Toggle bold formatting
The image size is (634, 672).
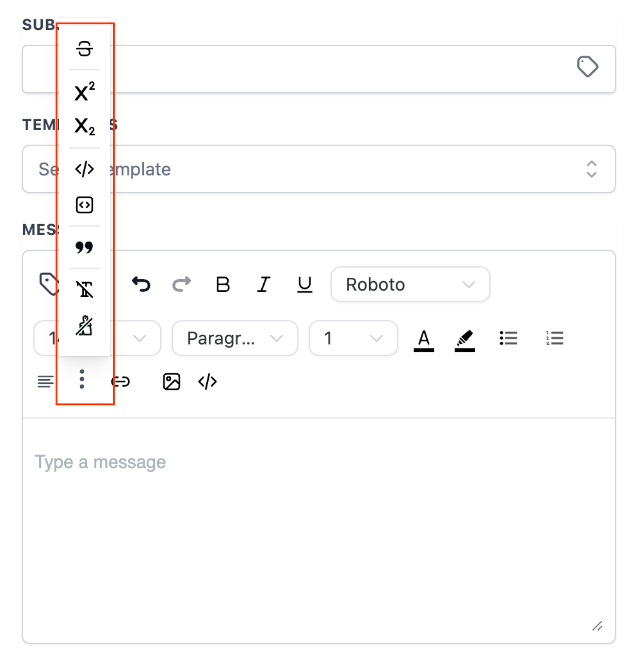point(223,284)
